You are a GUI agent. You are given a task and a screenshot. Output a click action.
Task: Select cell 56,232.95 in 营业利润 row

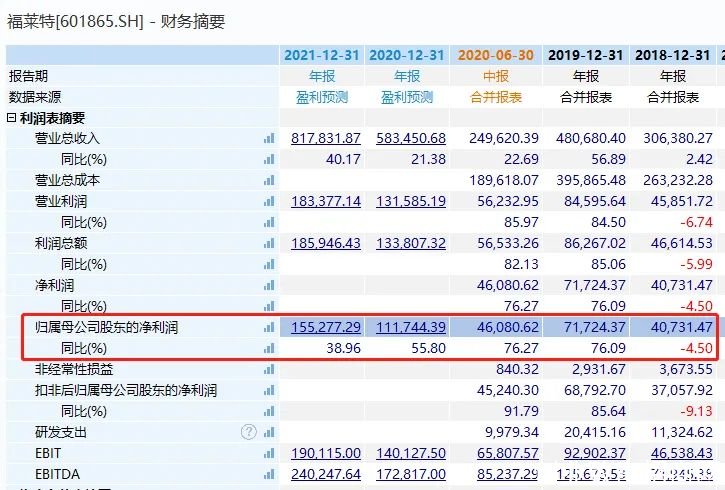click(x=508, y=201)
